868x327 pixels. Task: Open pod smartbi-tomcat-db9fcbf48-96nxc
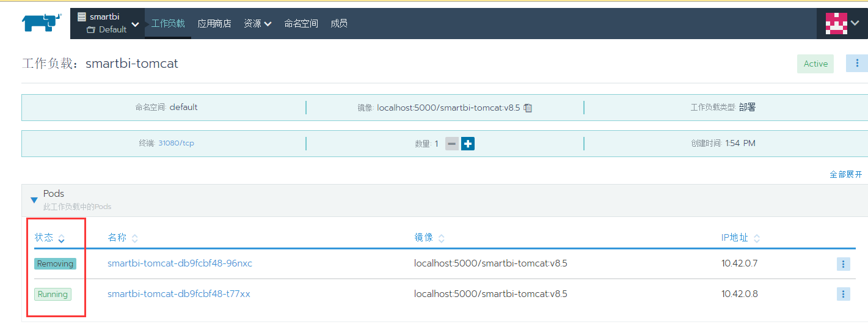pos(180,263)
